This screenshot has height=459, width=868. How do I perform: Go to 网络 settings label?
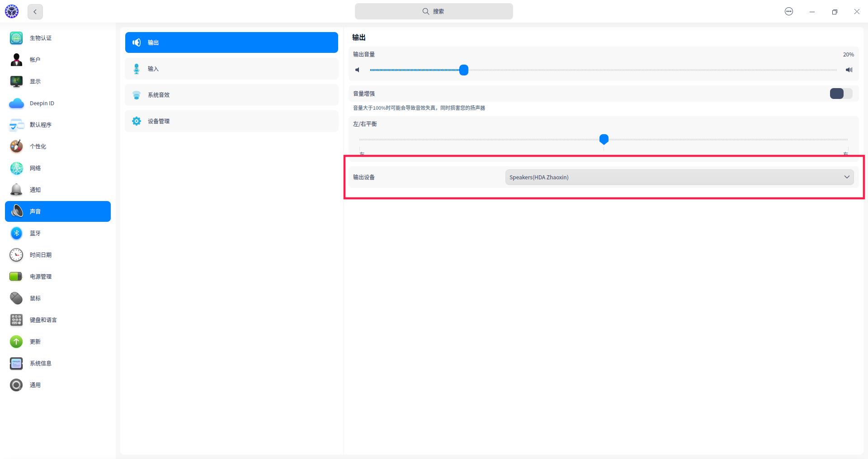click(35, 168)
